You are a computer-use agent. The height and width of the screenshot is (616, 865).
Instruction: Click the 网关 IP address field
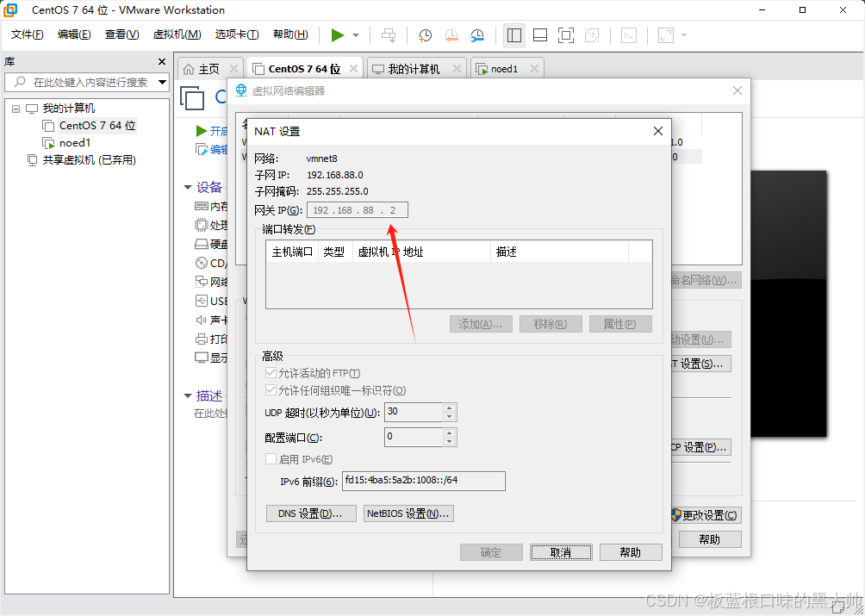point(357,210)
